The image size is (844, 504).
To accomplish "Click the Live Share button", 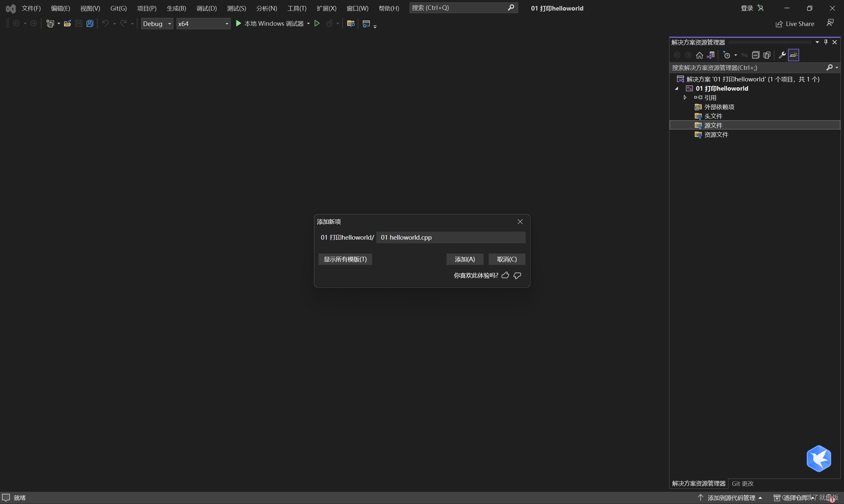I will click(x=795, y=24).
